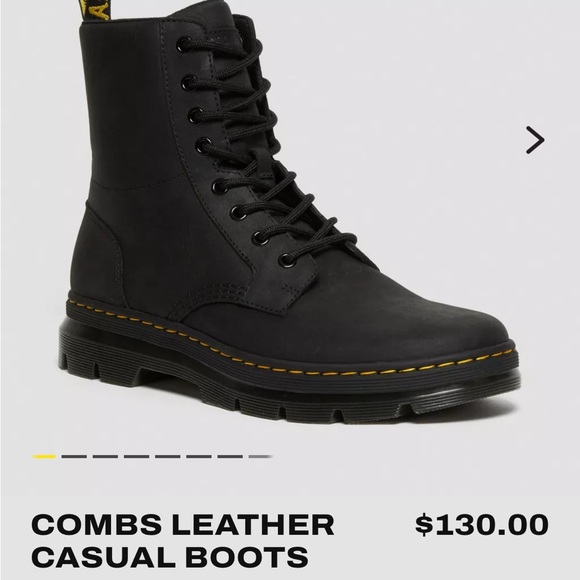Jump to the fifth carousel indicator dash

(x=168, y=456)
